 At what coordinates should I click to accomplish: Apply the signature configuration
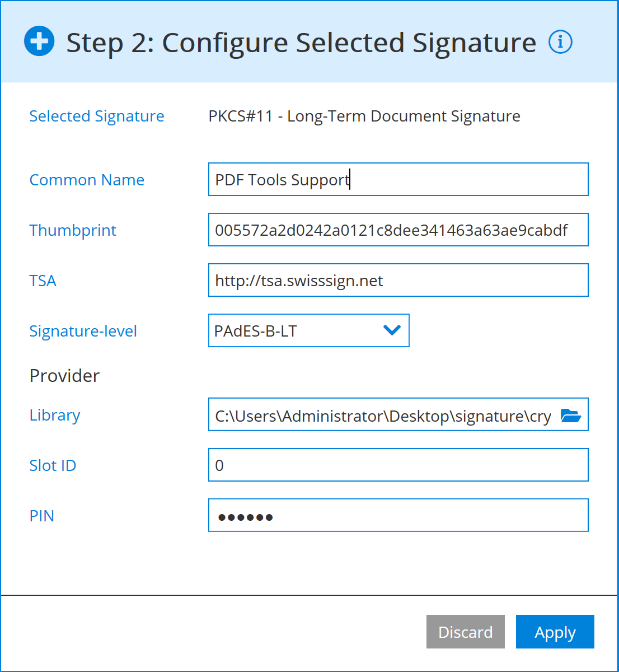[555, 632]
